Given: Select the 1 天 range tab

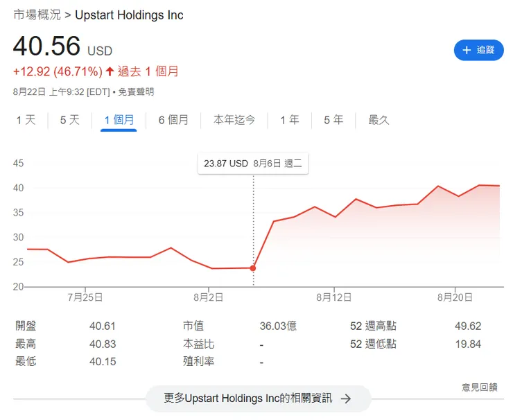Looking at the screenshot, I should 26,120.
